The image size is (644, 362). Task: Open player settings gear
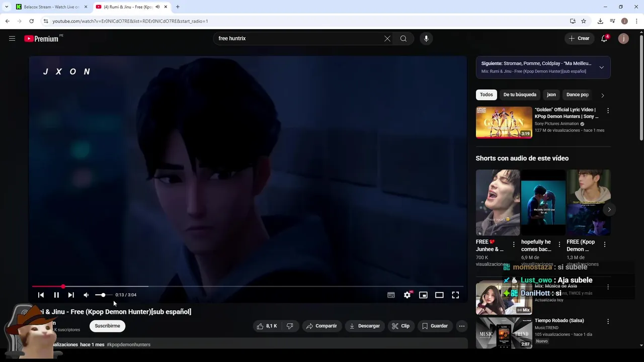pyautogui.click(x=407, y=295)
